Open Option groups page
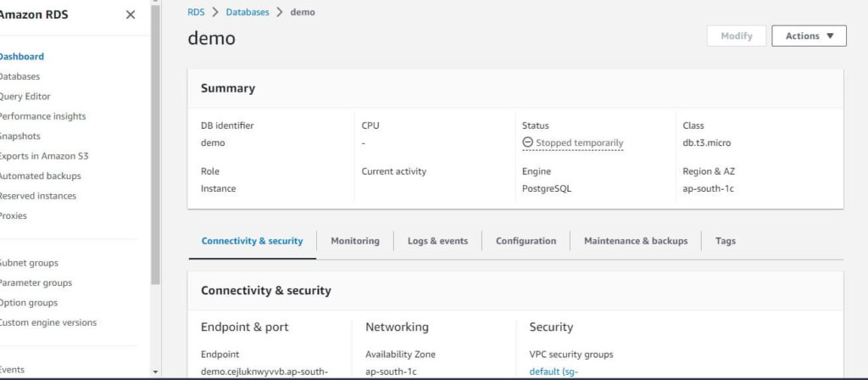The height and width of the screenshot is (380, 868). click(x=29, y=303)
